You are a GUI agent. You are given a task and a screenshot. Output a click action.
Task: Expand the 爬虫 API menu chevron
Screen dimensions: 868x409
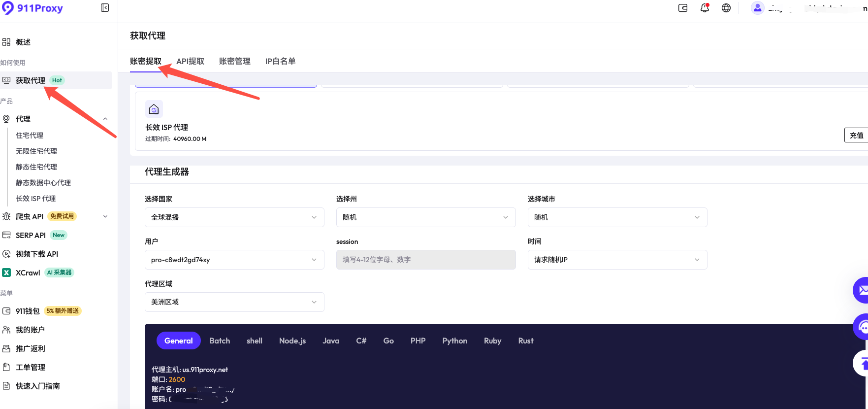click(105, 216)
